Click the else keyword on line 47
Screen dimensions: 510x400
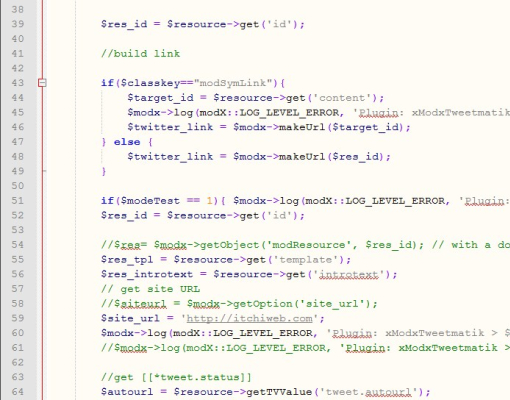127,142
